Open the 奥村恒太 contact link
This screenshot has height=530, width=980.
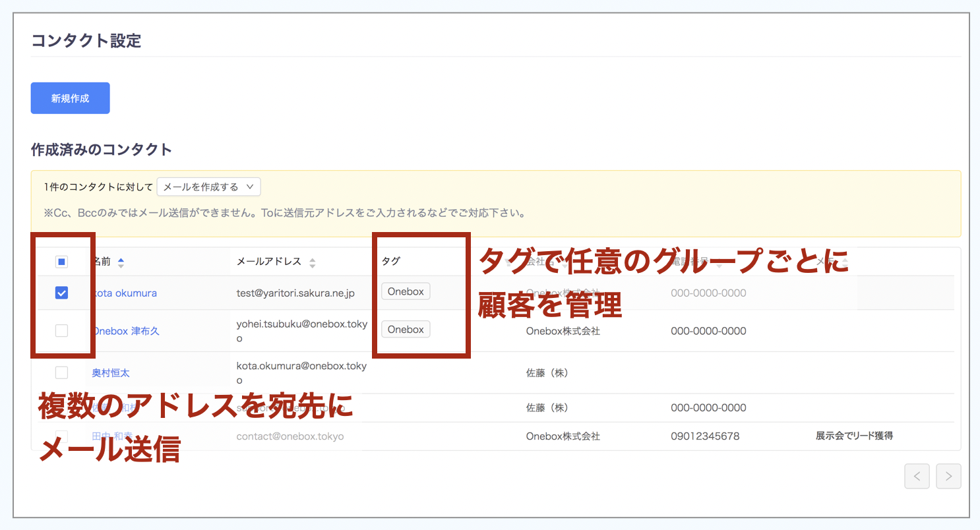(111, 372)
